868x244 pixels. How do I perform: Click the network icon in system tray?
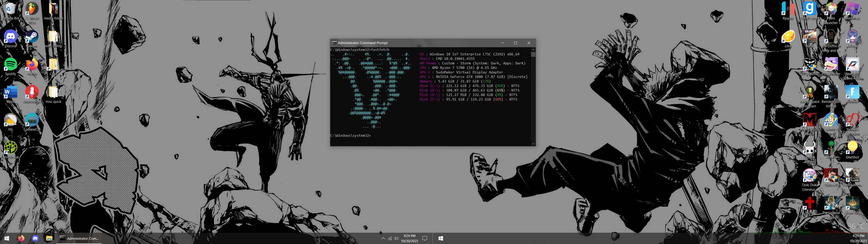tap(390, 238)
